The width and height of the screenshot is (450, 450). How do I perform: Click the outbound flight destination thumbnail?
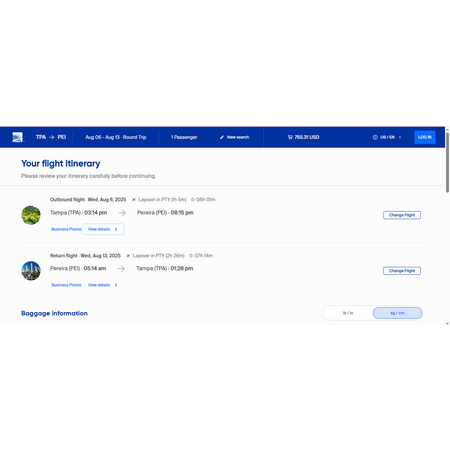[x=31, y=215]
